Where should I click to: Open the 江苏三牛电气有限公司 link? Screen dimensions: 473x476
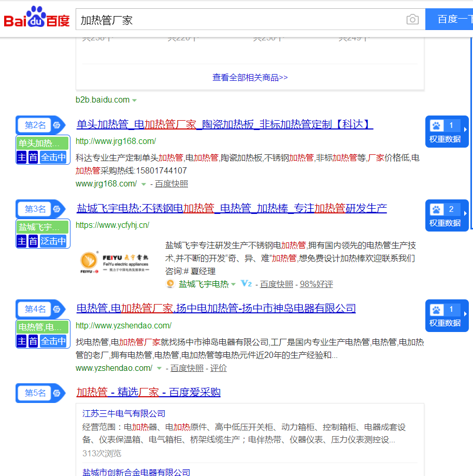point(124,413)
